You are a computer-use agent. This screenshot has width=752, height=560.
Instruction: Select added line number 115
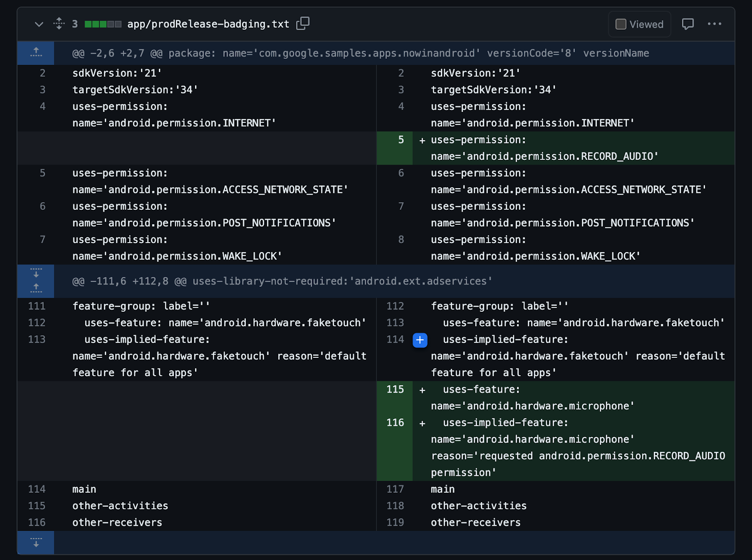click(395, 389)
